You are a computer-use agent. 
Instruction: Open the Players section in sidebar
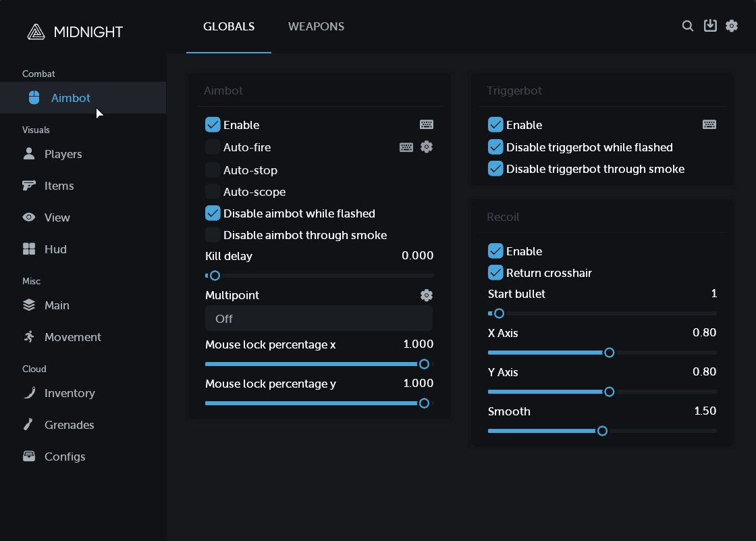63,154
